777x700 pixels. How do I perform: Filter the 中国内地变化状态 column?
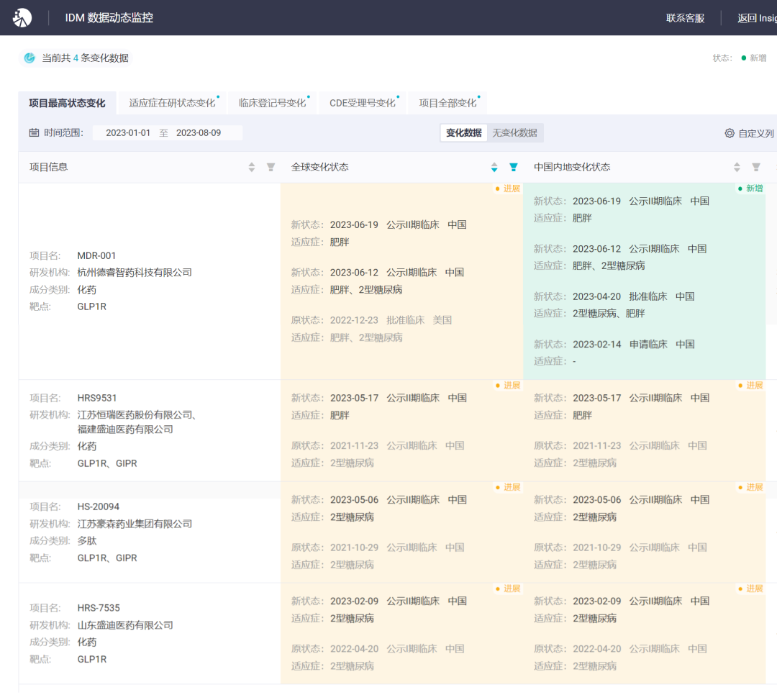click(755, 168)
